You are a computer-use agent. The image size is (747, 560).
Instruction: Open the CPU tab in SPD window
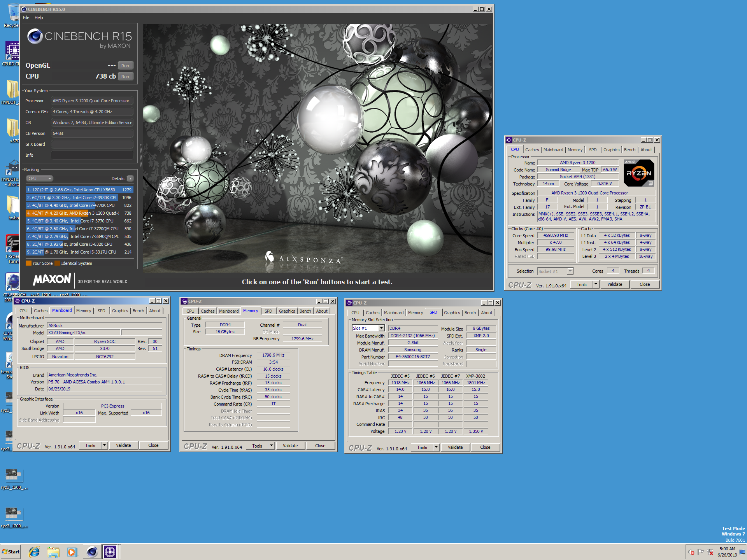pos(355,313)
